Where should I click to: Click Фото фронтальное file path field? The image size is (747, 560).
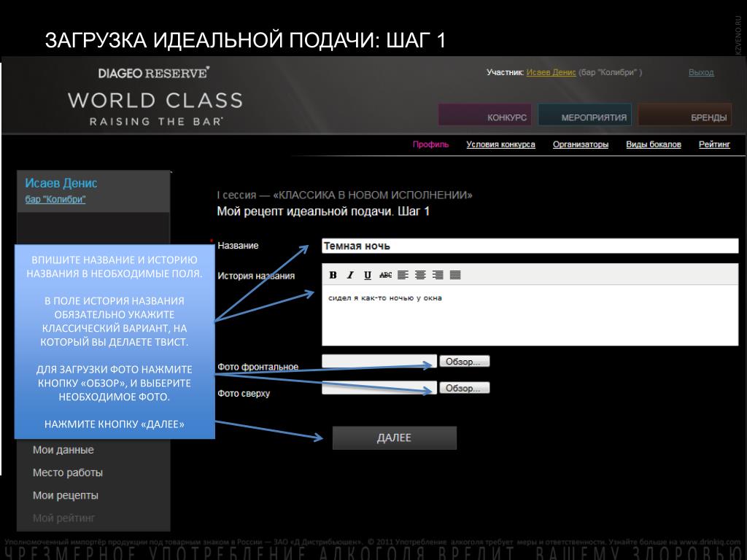379,362
